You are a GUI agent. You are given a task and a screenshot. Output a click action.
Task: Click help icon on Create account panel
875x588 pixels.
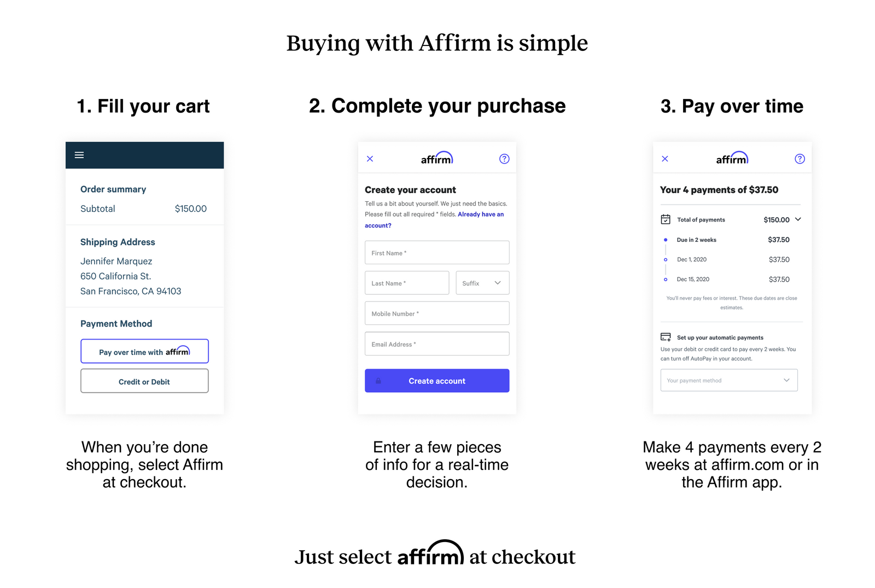(504, 159)
